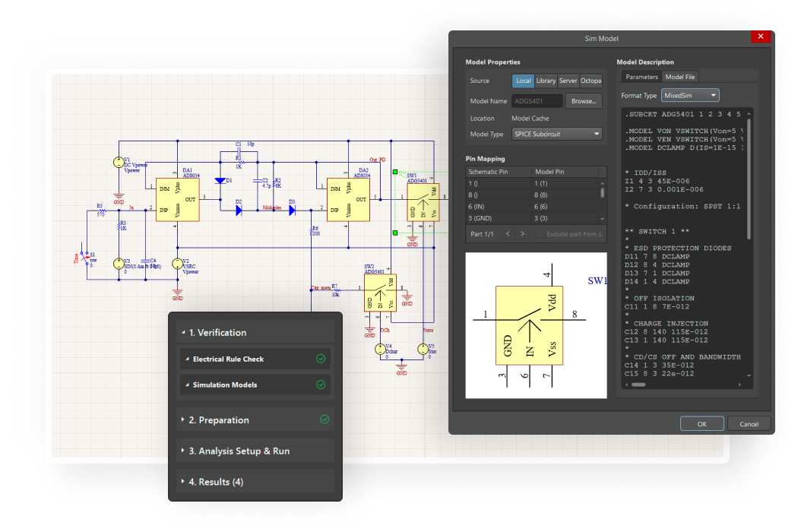
Task: Click the next-part arrow under Pin Mapping
Action: click(x=522, y=233)
